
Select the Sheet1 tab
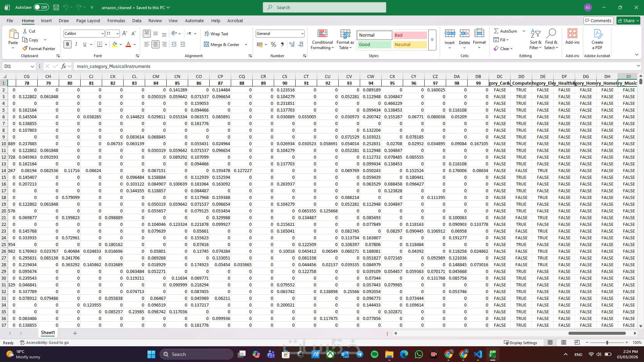click(x=48, y=333)
